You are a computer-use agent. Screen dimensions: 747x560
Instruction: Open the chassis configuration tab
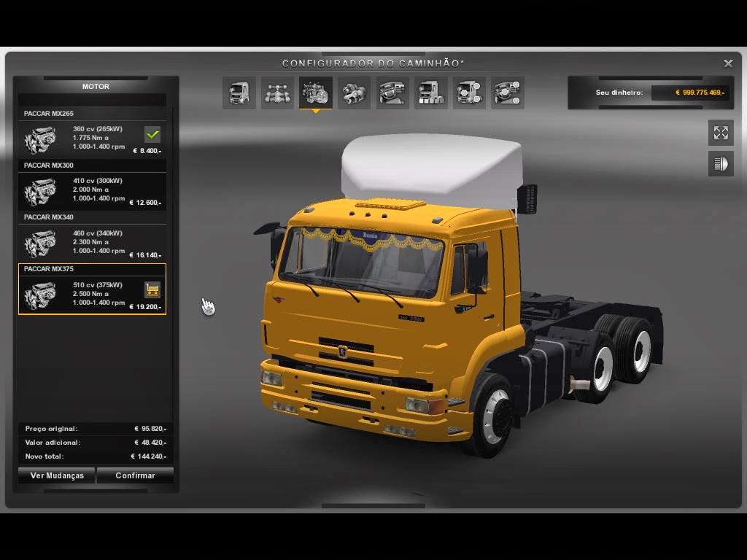277,93
